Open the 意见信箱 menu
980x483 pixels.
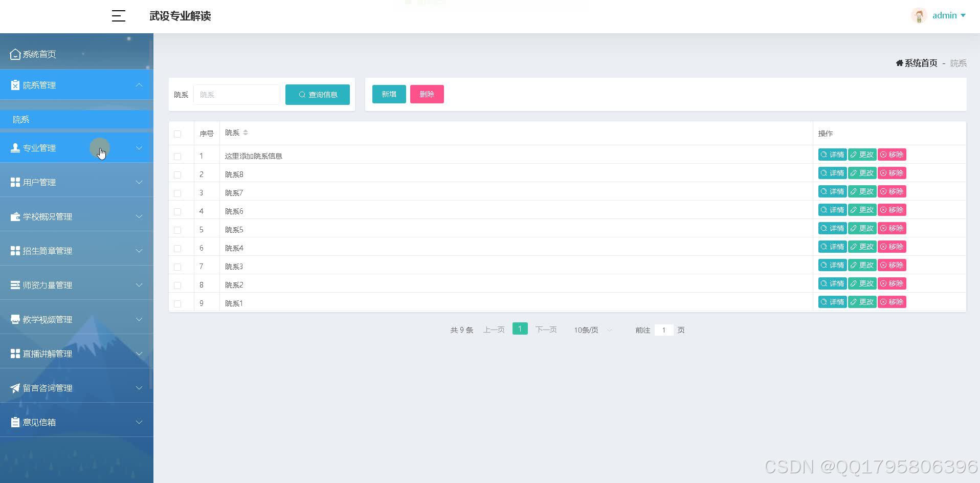coord(77,422)
